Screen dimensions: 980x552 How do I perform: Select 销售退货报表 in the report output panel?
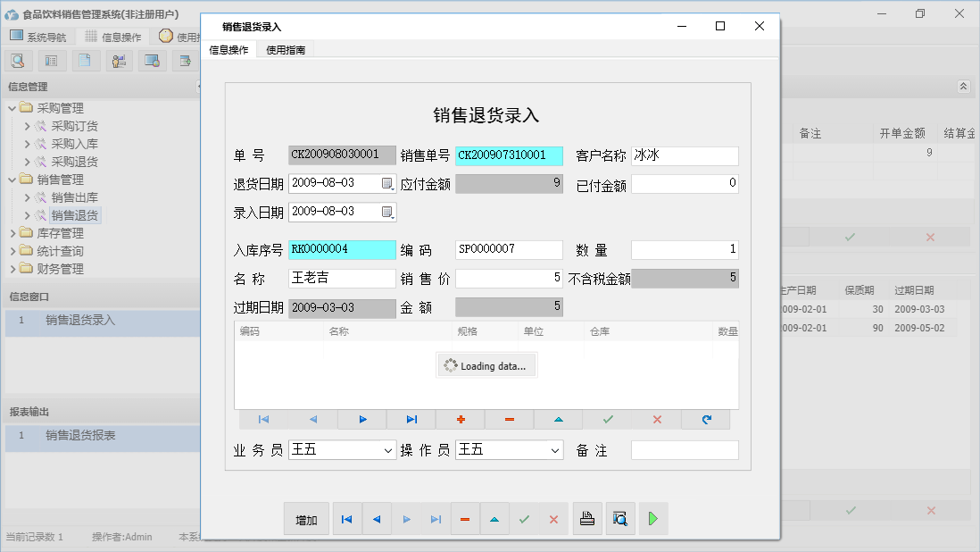(x=80, y=436)
